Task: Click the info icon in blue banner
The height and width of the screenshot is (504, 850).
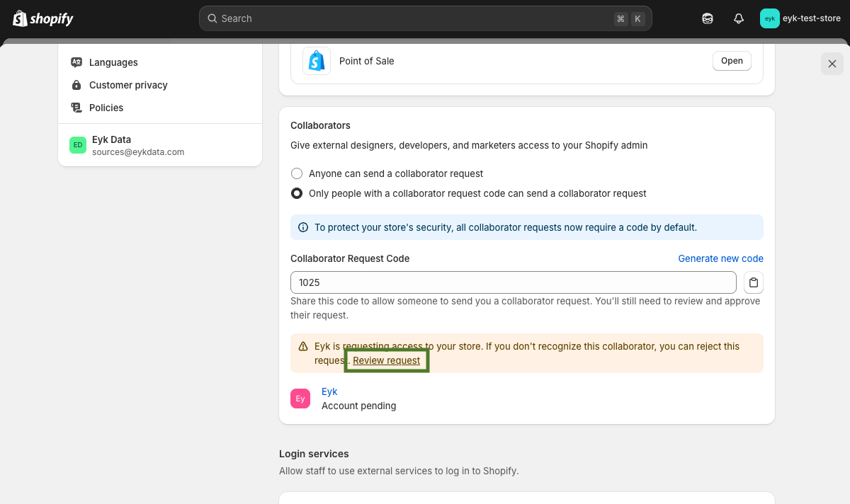Action: [x=303, y=227]
